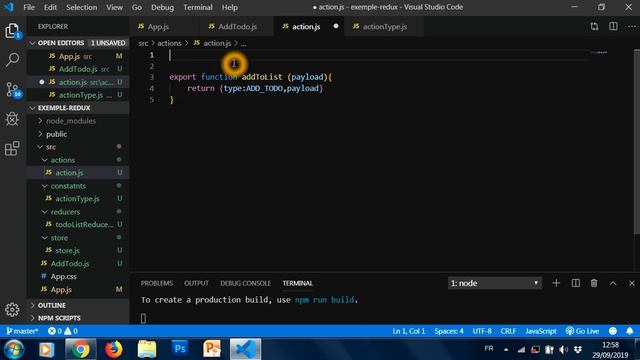Open the Debug view icon
The width and height of the screenshot is (640, 360).
coord(12,119)
